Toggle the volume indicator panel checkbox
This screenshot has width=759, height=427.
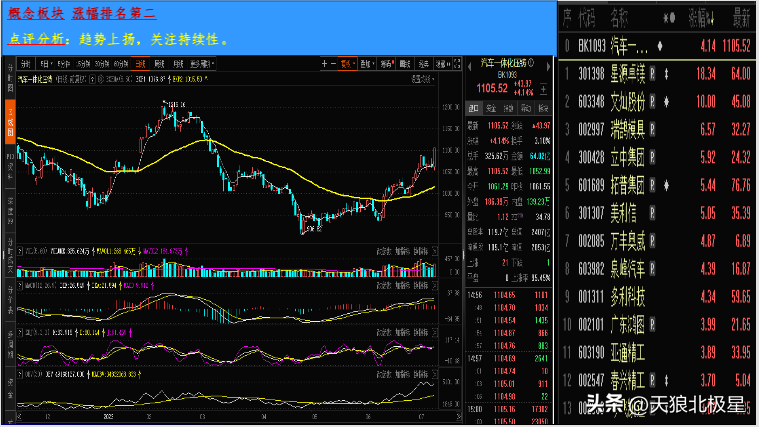[x=20, y=251]
